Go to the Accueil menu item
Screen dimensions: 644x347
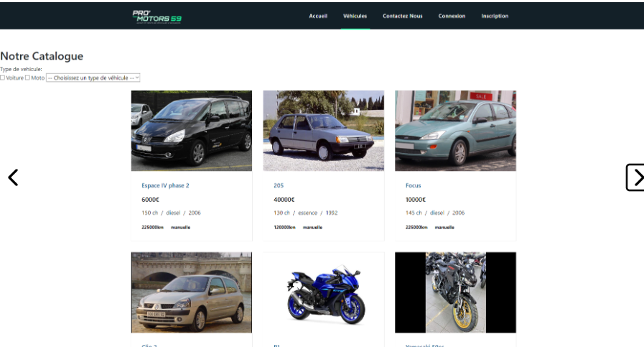tap(318, 16)
